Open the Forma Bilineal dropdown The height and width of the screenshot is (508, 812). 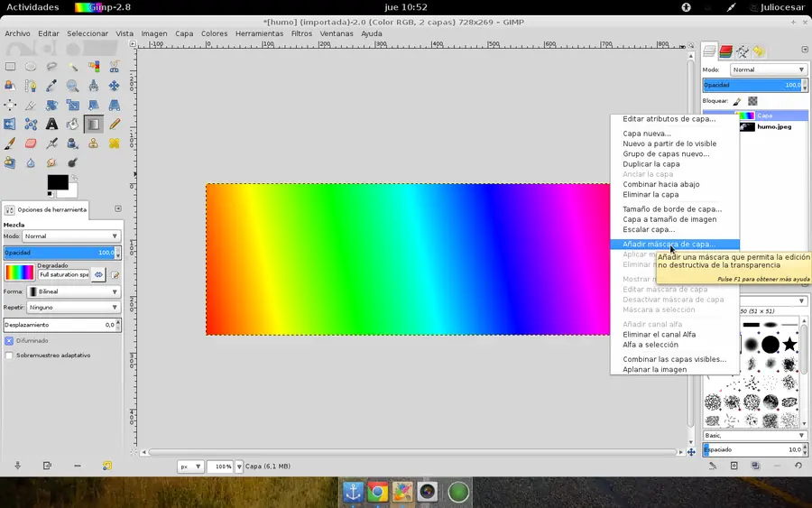[73, 292]
